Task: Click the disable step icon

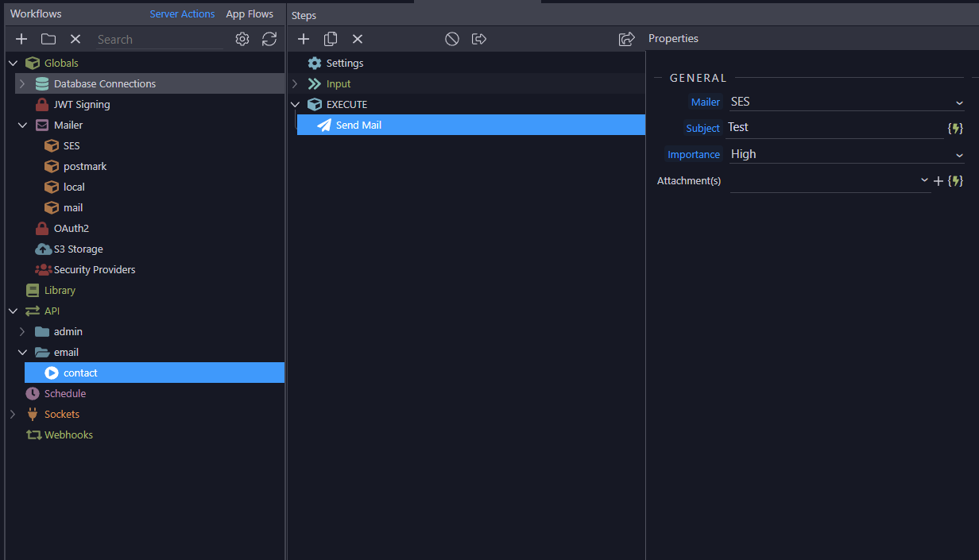Action: coord(452,39)
